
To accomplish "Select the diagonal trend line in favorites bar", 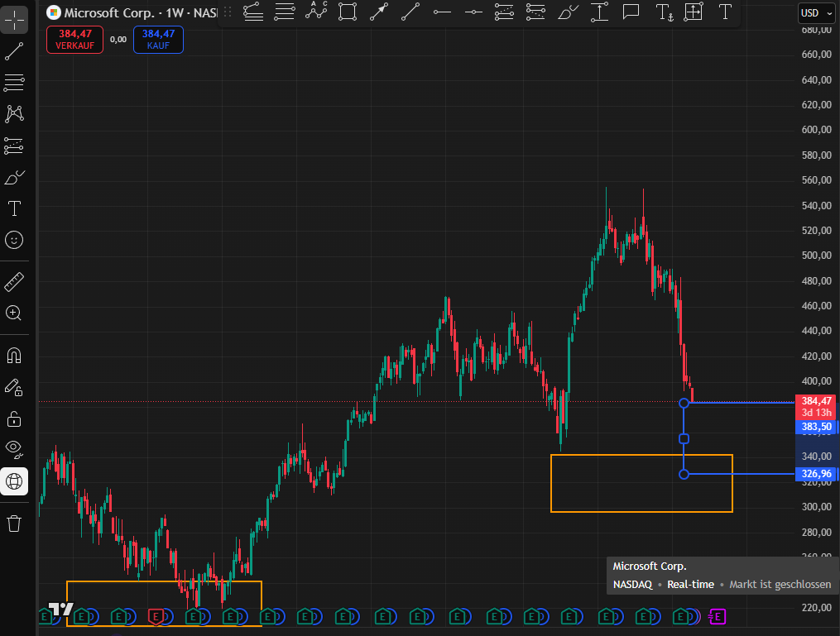I will (410, 12).
